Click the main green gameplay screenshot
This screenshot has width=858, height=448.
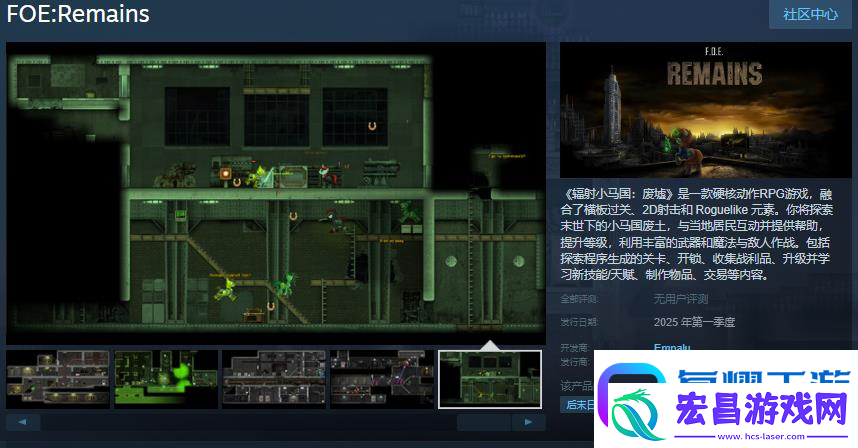point(276,193)
